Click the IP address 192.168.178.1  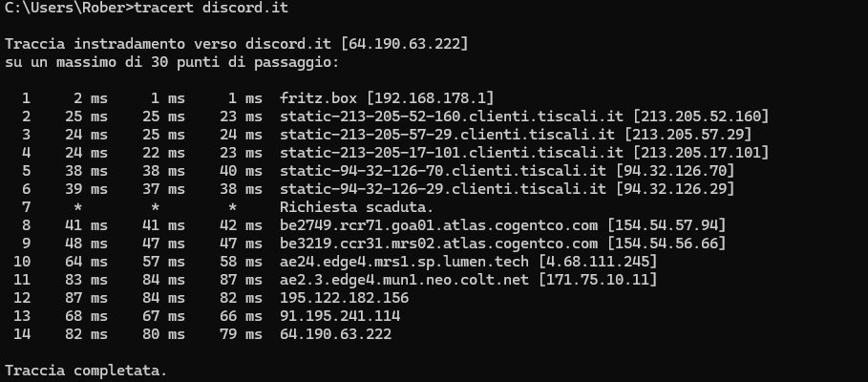coord(430,97)
